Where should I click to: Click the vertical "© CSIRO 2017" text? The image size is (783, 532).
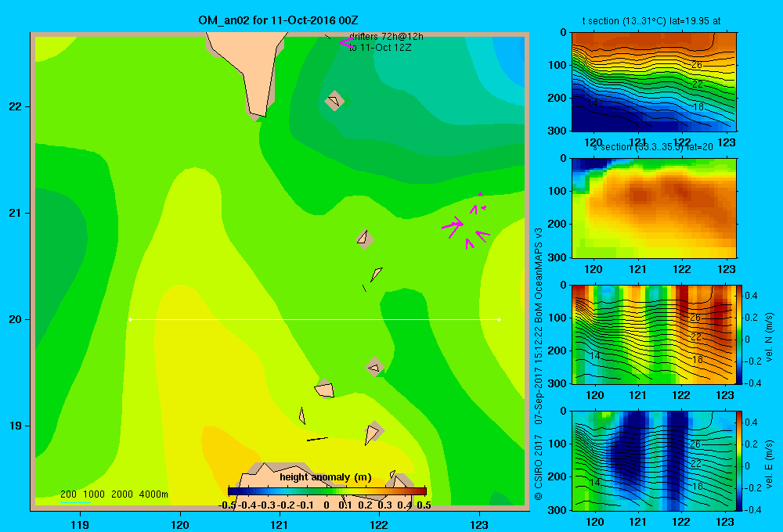tap(539, 466)
